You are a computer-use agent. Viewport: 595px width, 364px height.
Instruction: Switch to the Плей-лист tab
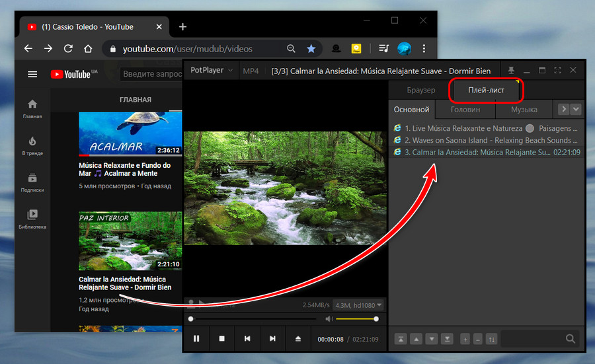tap(486, 91)
